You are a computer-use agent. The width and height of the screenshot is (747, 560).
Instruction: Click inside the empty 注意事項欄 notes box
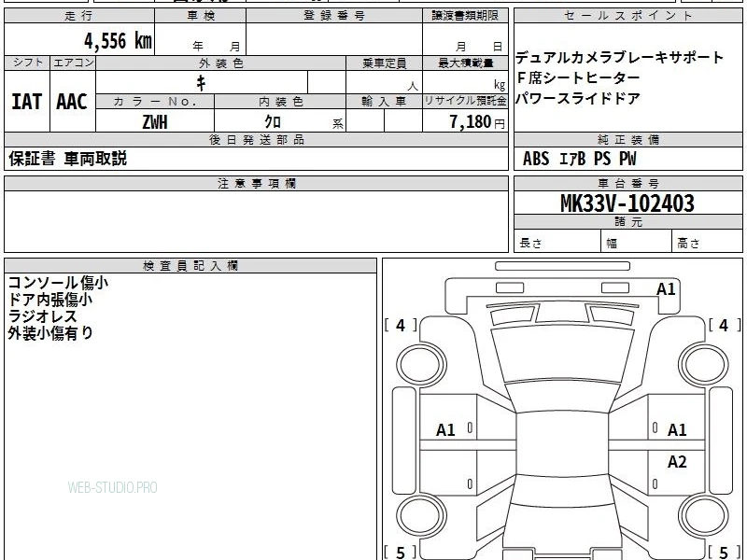256,221
